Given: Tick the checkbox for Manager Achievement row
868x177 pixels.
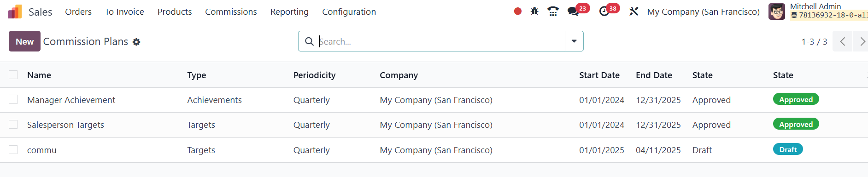Looking at the screenshot, I should click(13, 99).
